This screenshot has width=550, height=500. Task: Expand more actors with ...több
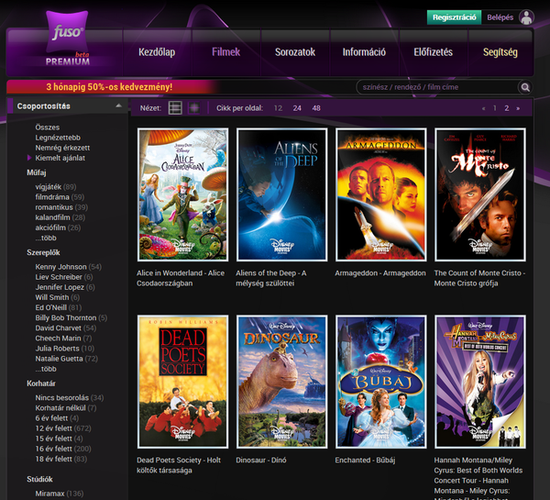coord(46,369)
